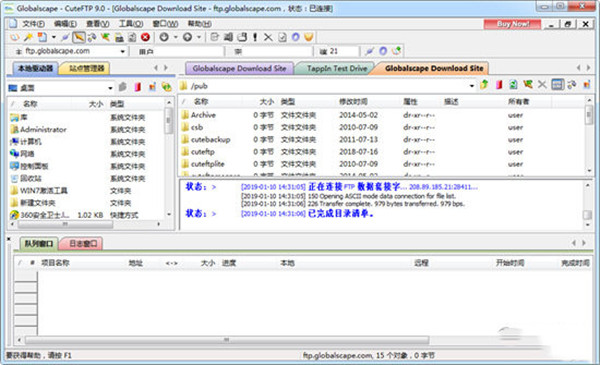Click the remote file list vertical scrollbar
The image size is (600, 365).
[x=589, y=115]
